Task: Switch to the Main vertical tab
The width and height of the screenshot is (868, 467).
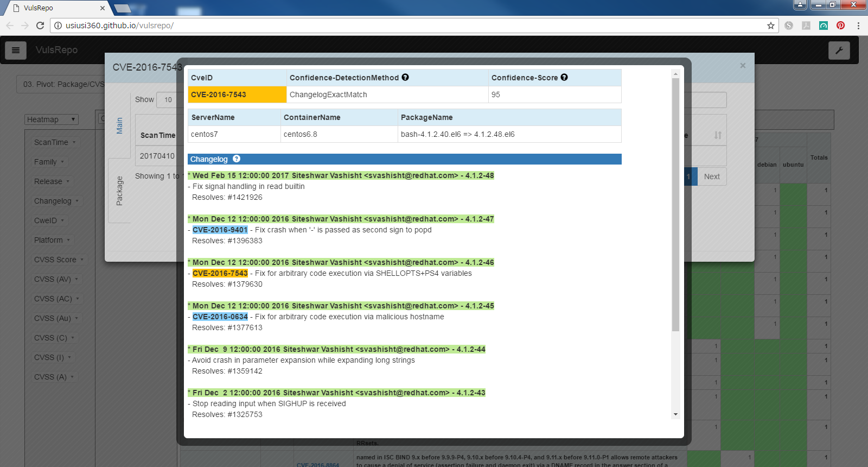Action: click(x=119, y=125)
